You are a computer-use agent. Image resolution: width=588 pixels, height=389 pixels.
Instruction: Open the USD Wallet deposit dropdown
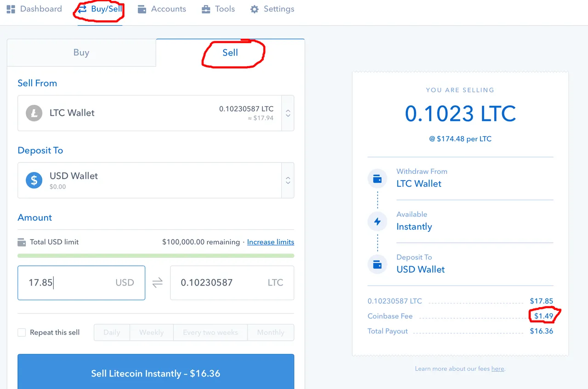point(156,180)
